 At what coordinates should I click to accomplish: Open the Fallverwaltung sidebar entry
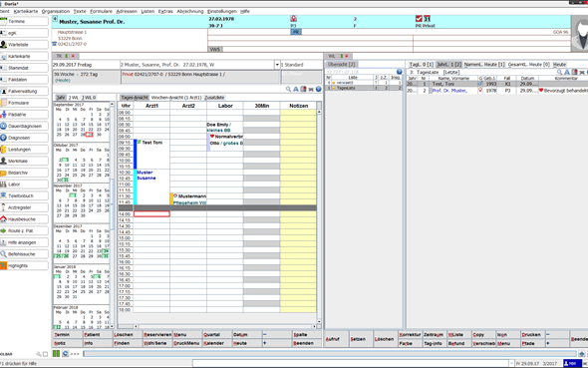point(24,91)
